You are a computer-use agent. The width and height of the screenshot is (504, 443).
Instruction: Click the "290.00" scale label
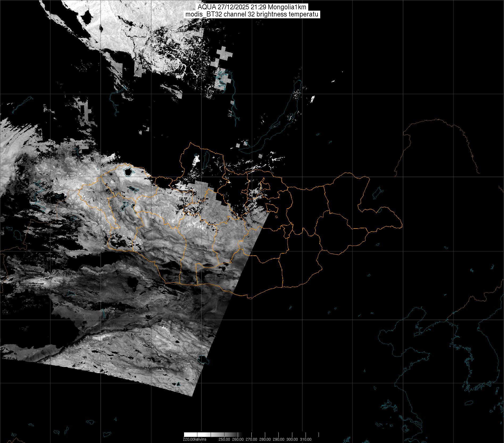click(x=279, y=439)
